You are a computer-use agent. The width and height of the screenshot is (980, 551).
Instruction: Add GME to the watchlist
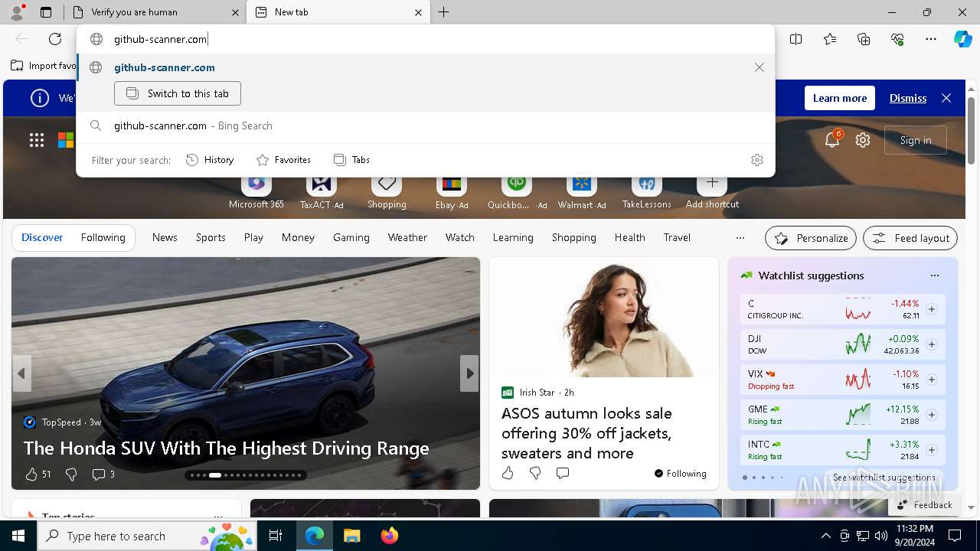point(932,415)
